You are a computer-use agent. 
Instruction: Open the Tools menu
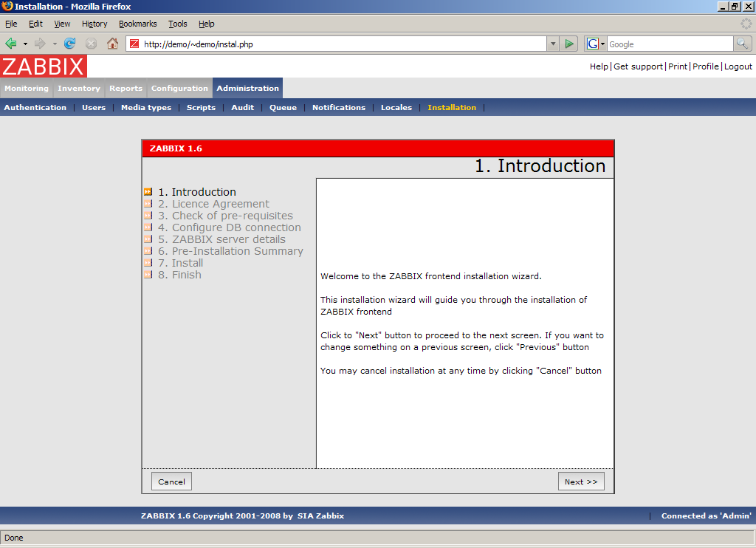click(177, 24)
